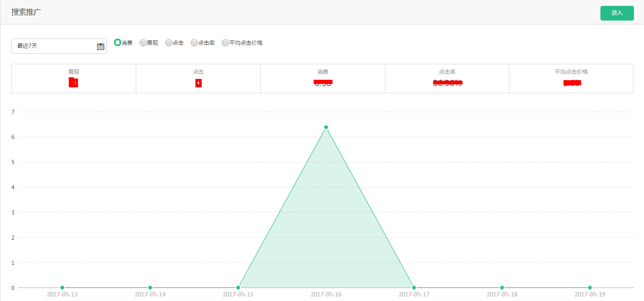Click the 点击率 summary cell
644x301 pixels.
click(447, 79)
